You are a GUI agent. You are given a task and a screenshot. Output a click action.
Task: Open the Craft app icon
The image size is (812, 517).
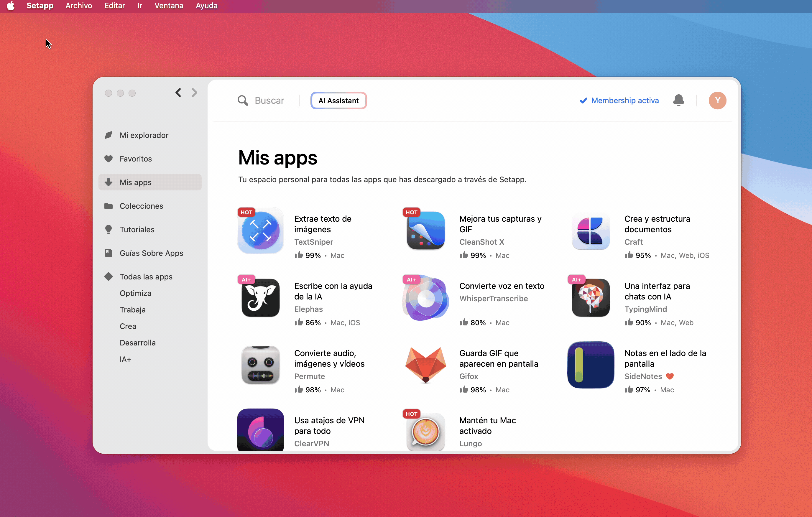point(591,230)
